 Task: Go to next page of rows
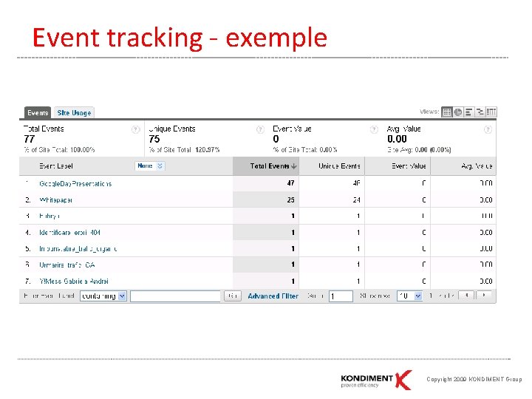point(484,296)
